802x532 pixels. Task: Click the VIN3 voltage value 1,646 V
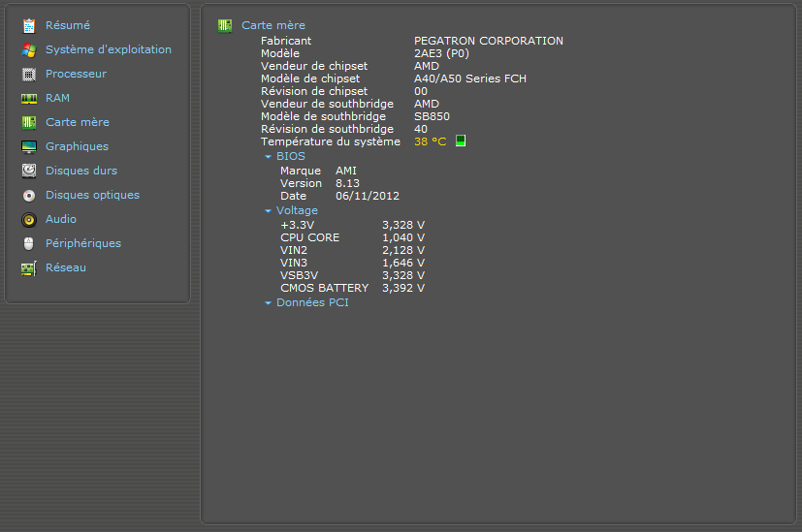[403, 264]
